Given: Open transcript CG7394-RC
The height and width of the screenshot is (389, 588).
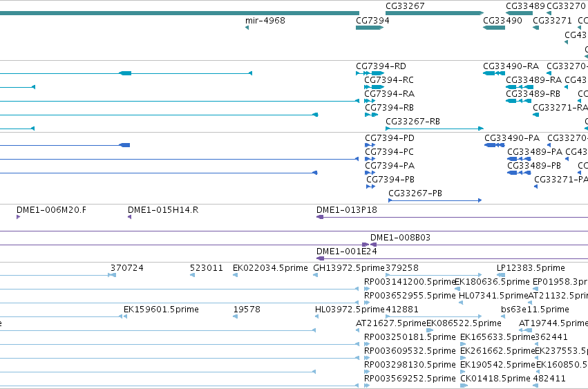Looking at the screenshot, I should [x=389, y=80].
